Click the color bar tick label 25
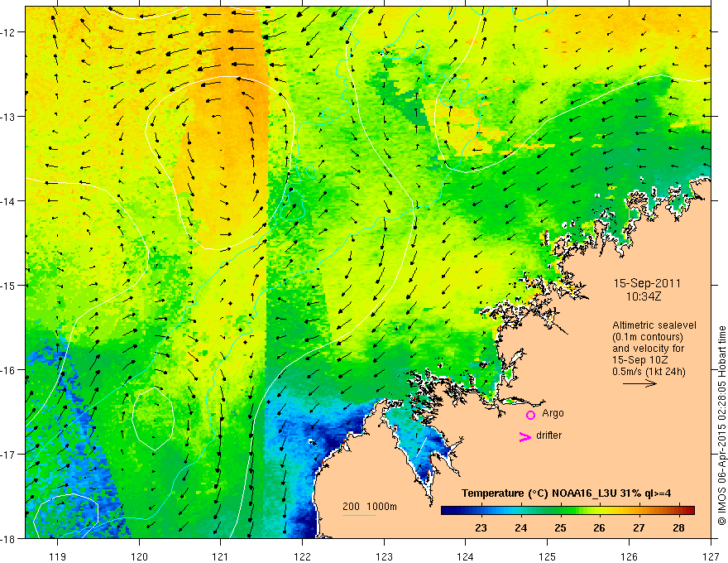Viewport: 728px width, 563px height. (560, 527)
